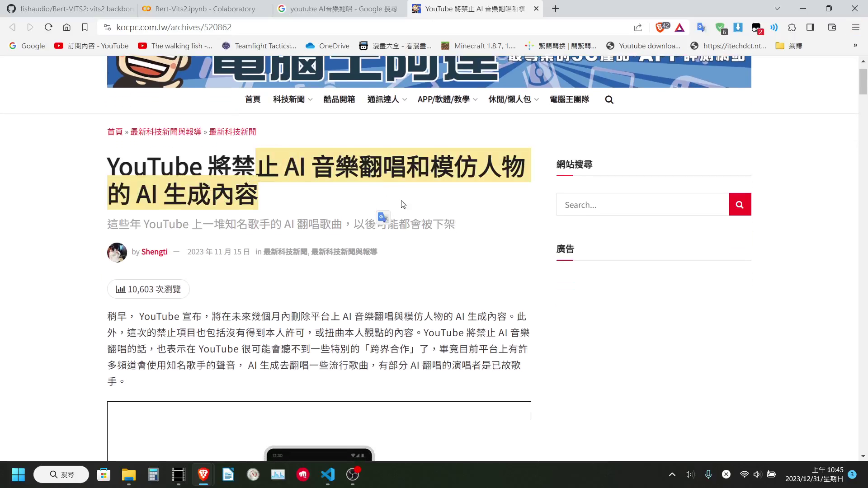The width and height of the screenshot is (868, 488).
Task: Open Microsoft Store from taskbar
Action: click(104, 475)
